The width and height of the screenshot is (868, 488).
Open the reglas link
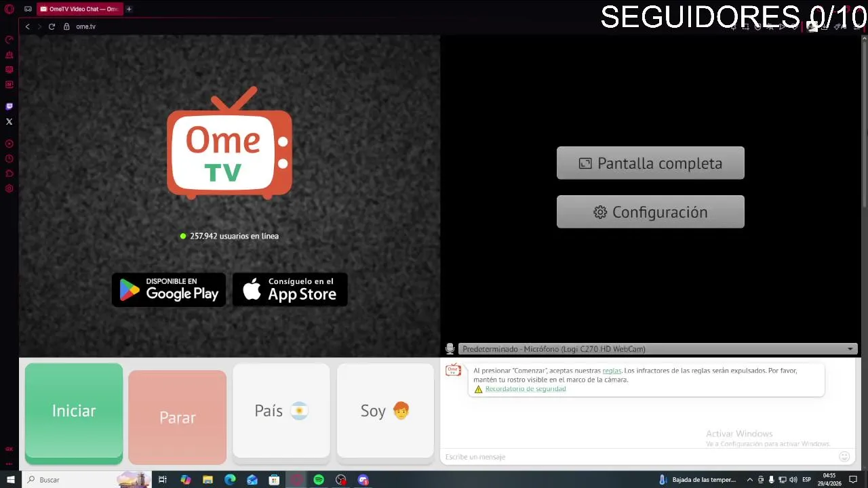click(x=612, y=371)
